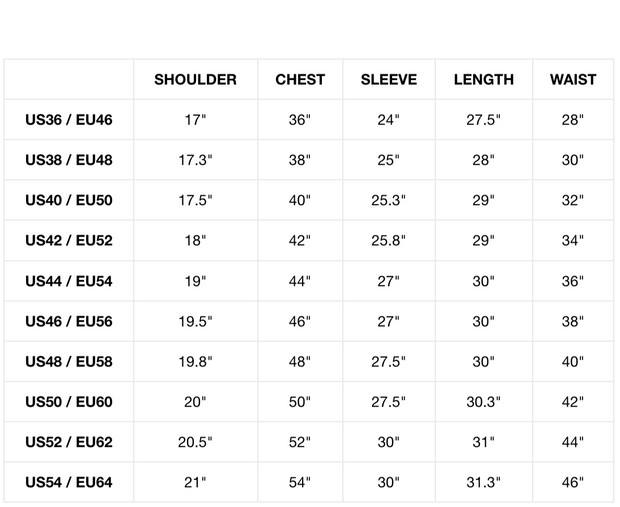
Task: Click the WAIST column header
Action: click(x=573, y=80)
